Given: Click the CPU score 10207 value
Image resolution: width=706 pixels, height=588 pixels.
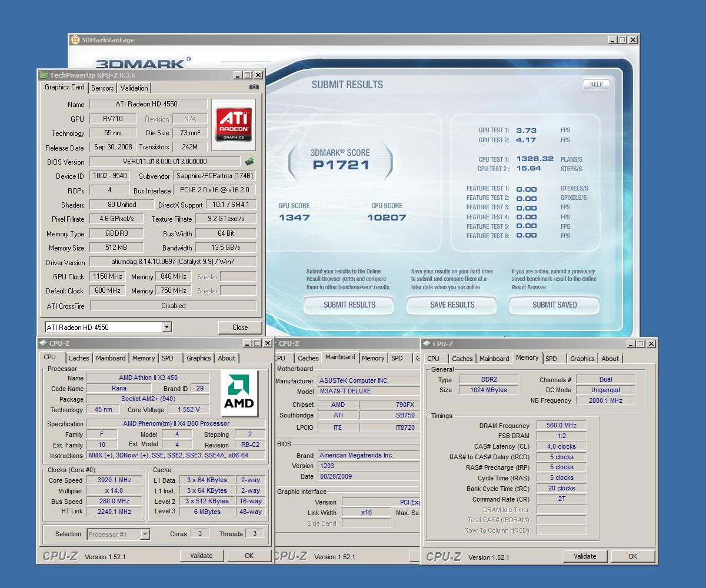Looking at the screenshot, I should pos(387,218).
